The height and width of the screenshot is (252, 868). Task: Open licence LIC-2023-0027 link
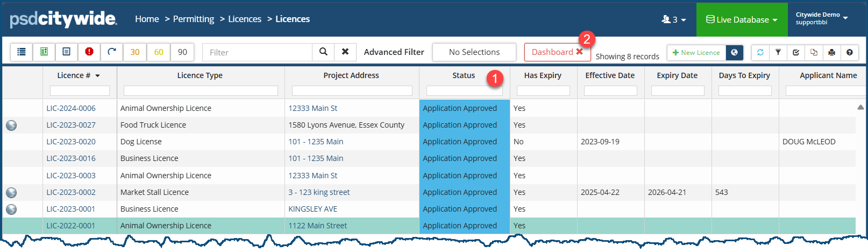71,125
